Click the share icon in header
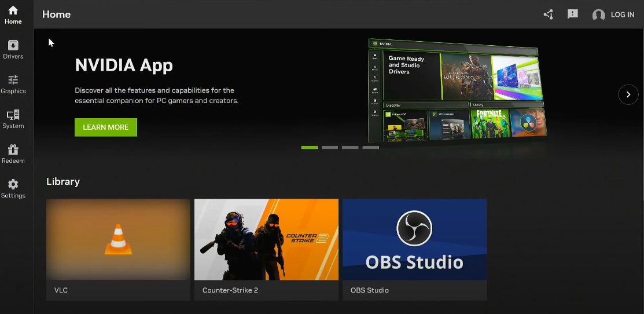644x314 pixels. point(549,14)
